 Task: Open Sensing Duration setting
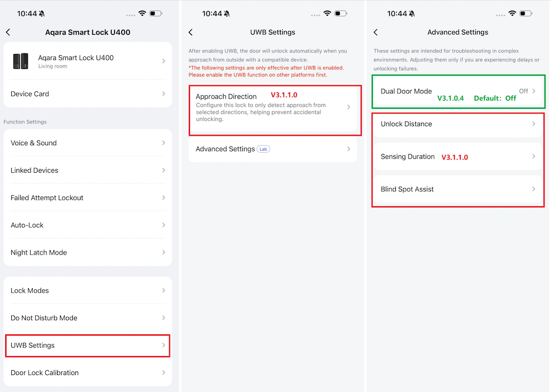458,157
